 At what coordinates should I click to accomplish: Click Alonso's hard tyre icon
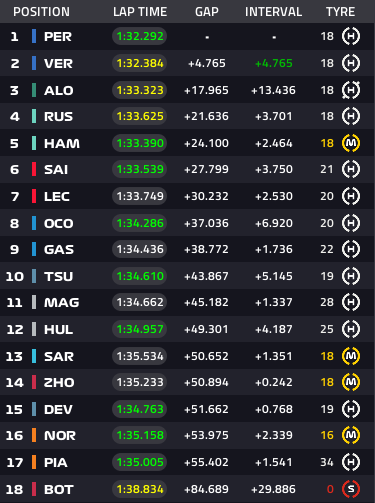[351, 90]
